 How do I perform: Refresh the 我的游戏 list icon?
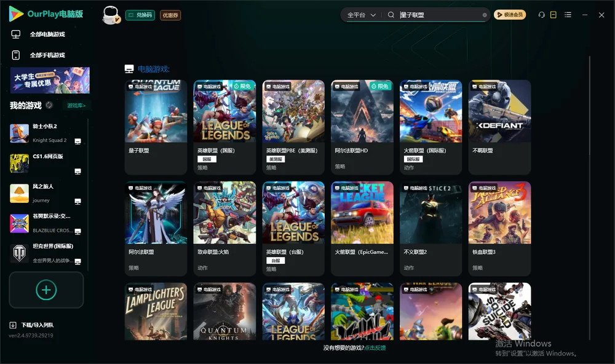(49, 105)
